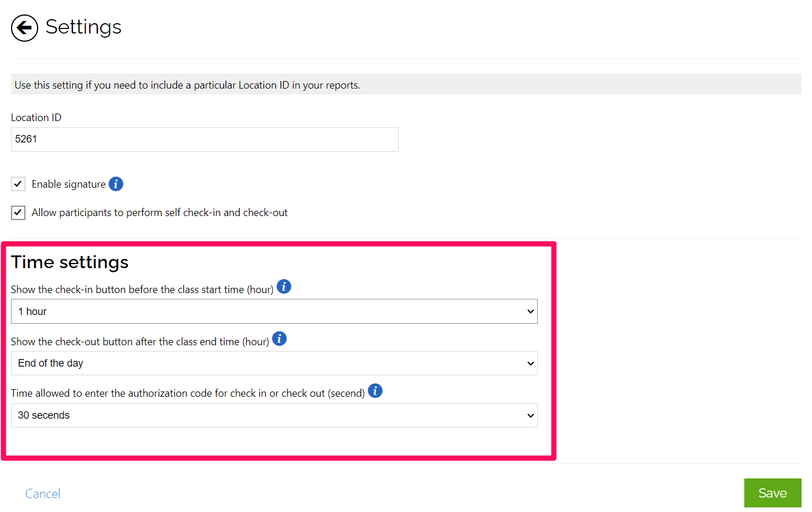The height and width of the screenshot is (512, 812).
Task: Show info for check-in button start time
Action: point(284,286)
